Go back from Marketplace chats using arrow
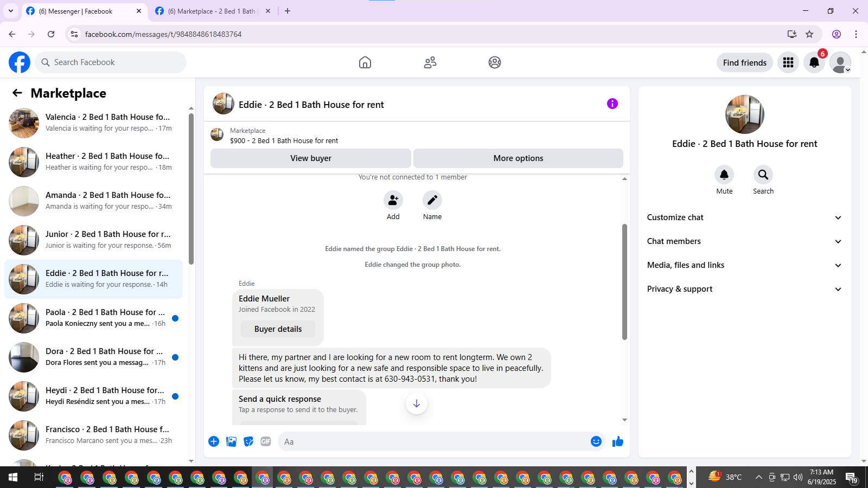Viewport: 868px width, 488px height. pos(17,93)
